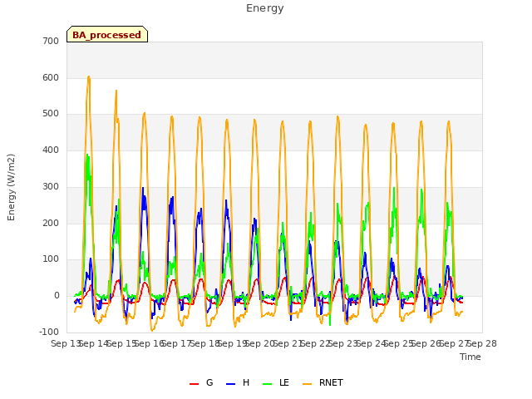Click the 0 y-axis tick label
532x399 pixels.
[57, 296]
